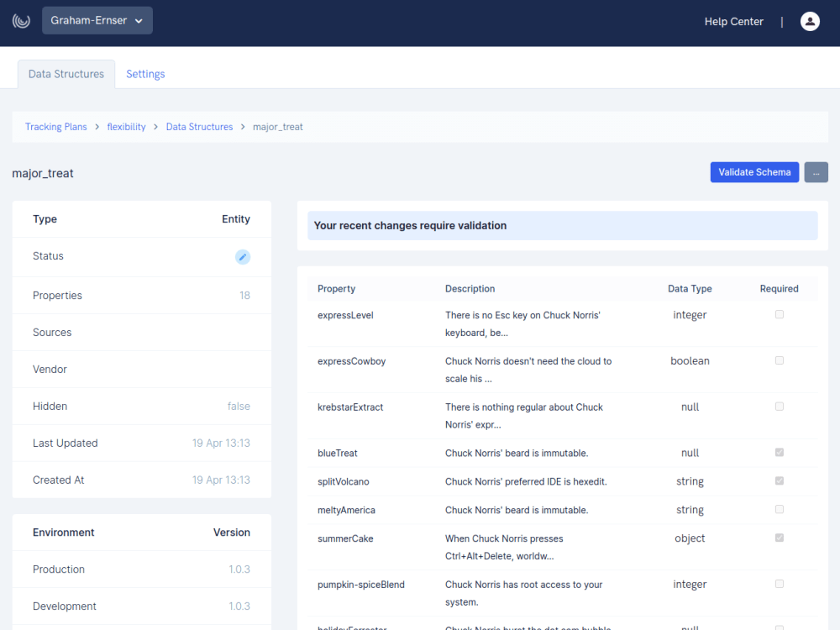This screenshot has width=840, height=630.
Task: Click the Property column header
Action: point(337,289)
